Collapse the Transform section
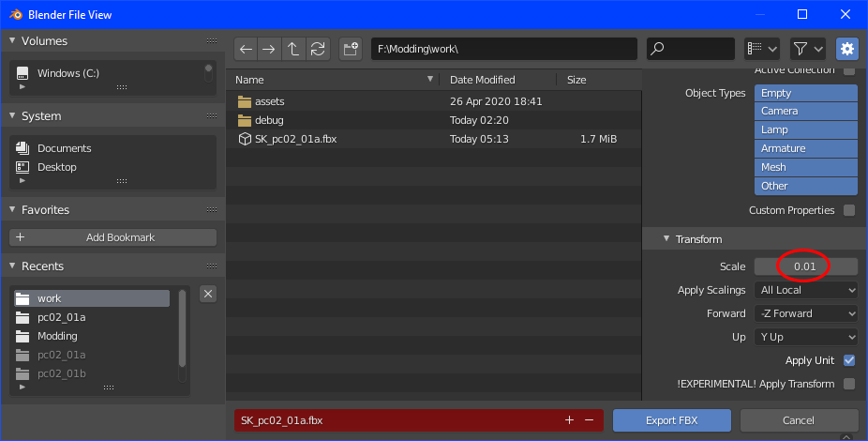 pos(666,238)
